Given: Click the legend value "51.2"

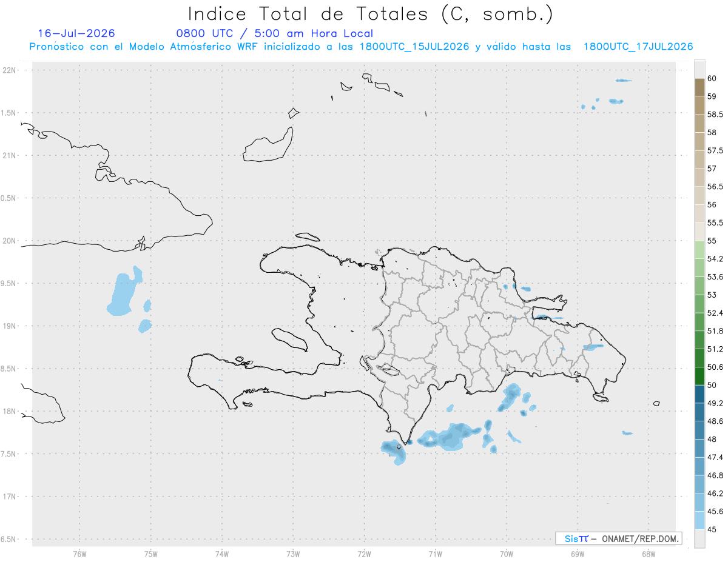Looking at the screenshot, I should pos(715,349).
